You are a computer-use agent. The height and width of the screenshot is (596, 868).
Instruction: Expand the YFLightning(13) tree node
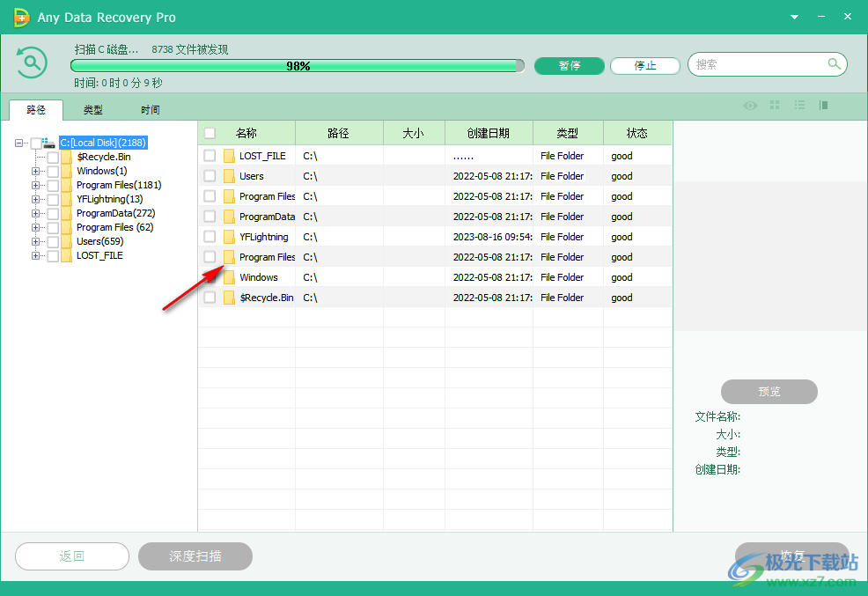[x=35, y=199]
